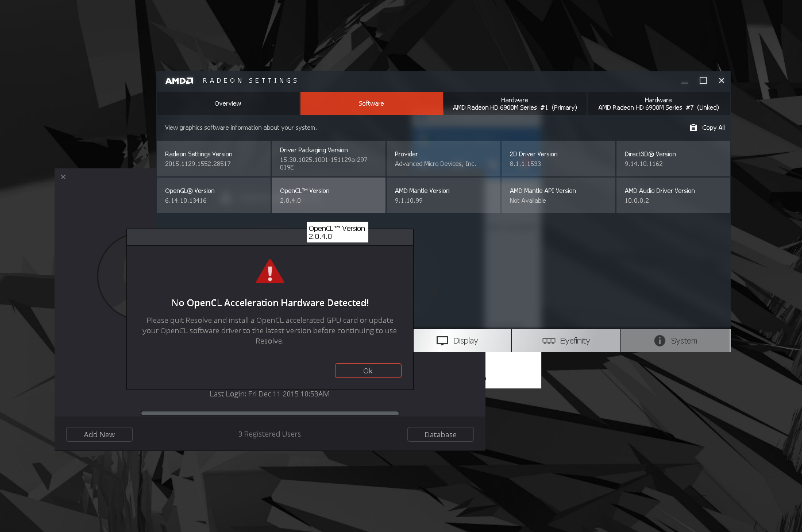Viewport: 802px width, 532px height.
Task: Switch to the Eyefinity section
Action: 566,341
